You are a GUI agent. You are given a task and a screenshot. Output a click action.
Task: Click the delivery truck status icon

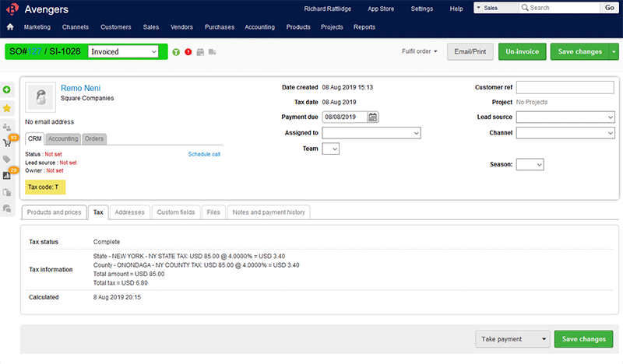[x=213, y=52]
